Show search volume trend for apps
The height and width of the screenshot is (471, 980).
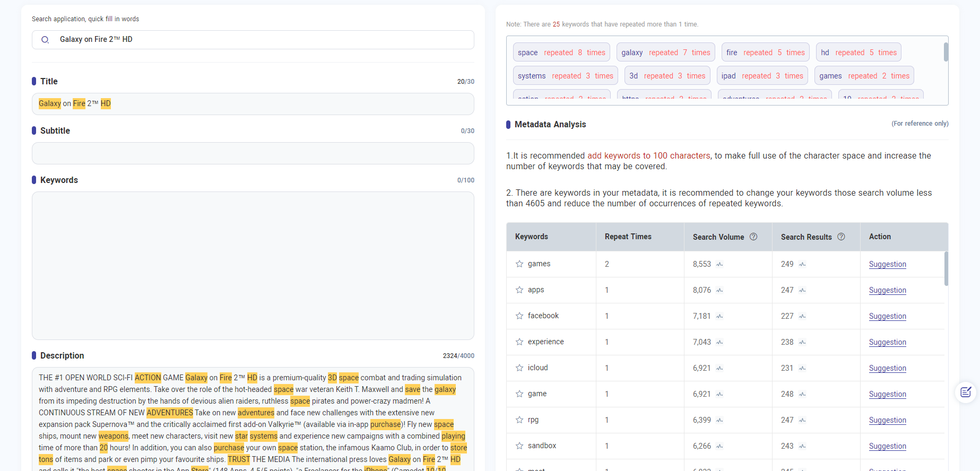[x=719, y=290]
